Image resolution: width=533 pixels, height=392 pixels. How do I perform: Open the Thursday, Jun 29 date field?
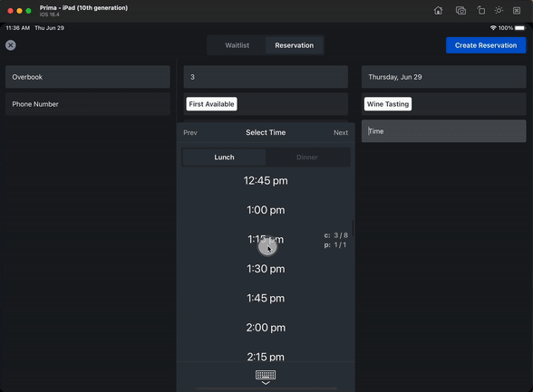(x=443, y=77)
